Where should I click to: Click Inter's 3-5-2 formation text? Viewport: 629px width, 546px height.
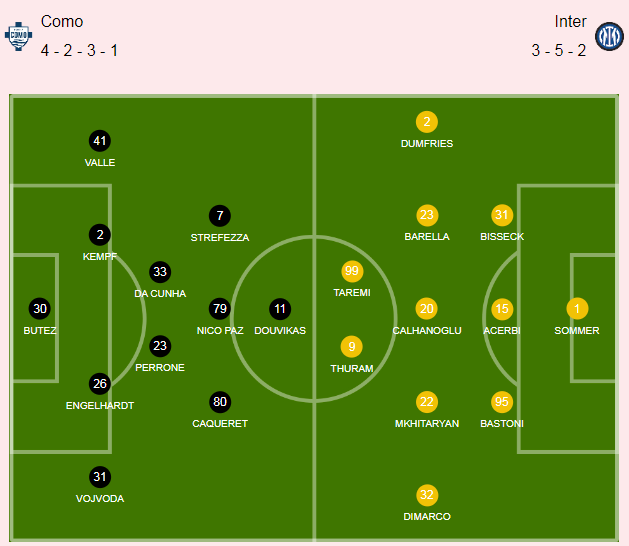pyautogui.click(x=559, y=51)
